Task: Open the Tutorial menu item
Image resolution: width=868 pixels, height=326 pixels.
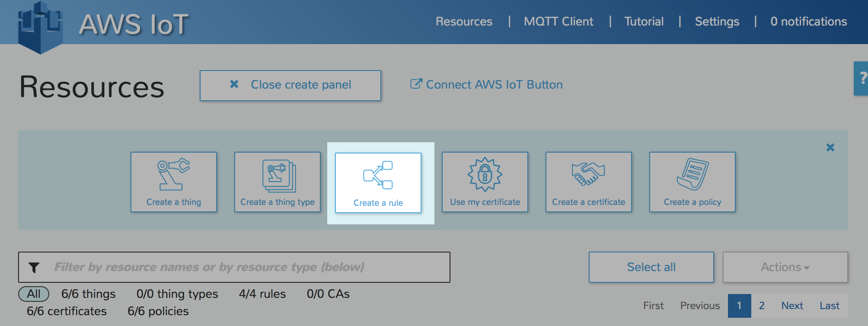Action: [x=644, y=21]
